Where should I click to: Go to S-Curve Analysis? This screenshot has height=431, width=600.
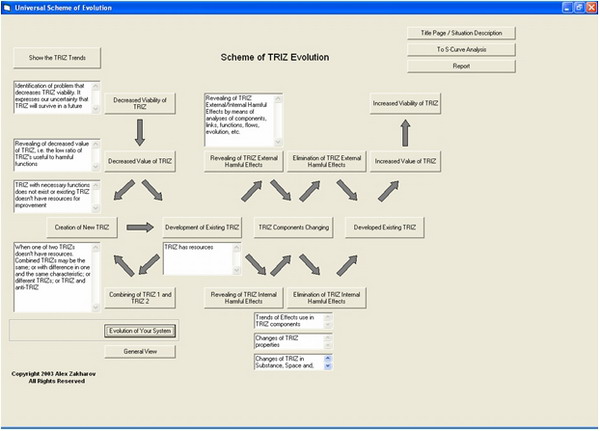[x=461, y=49]
